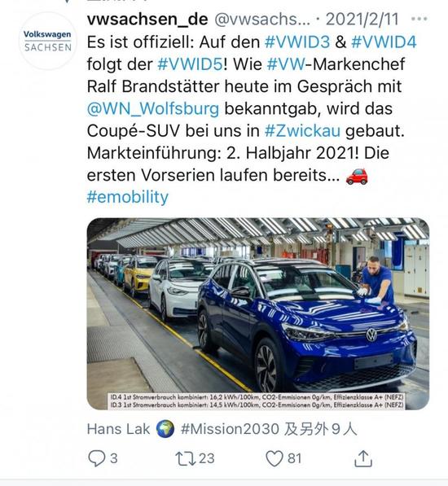Image resolution: width=448 pixels, height=486 pixels.
Task: Open the #VWID3 hashtag
Action: pos(297,42)
